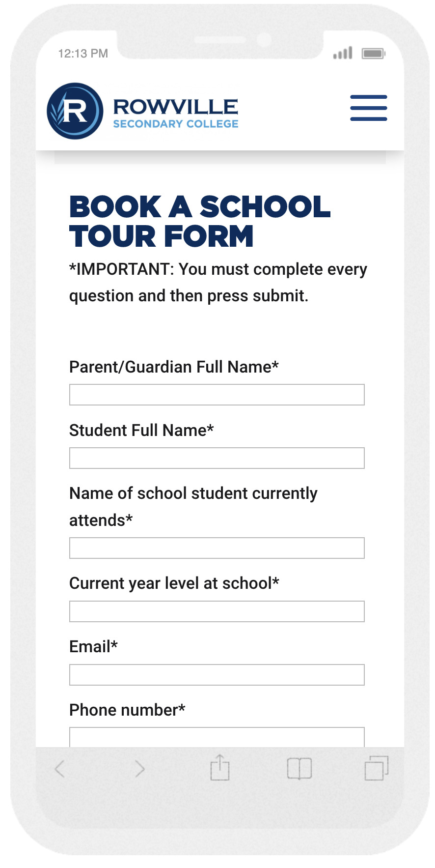Image resolution: width=435 pixels, height=868 pixels.
Task: Open the bookmarks book icon
Action: tap(299, 769)
